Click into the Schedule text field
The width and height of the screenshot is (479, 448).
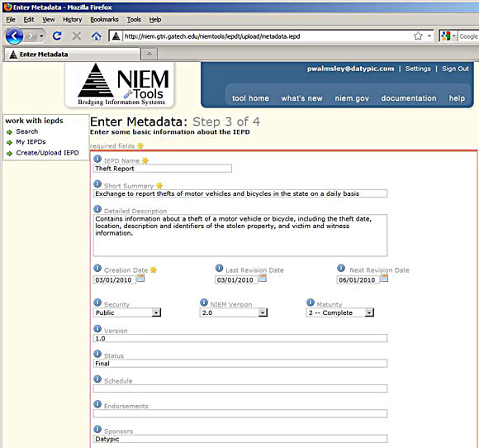click(x=240, y=388)
